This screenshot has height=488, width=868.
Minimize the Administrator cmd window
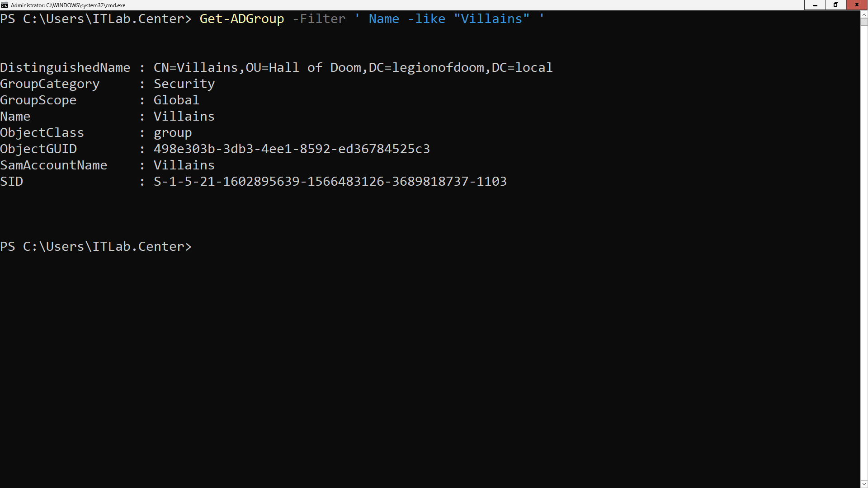pyautogui.click(x=815, y=5)
